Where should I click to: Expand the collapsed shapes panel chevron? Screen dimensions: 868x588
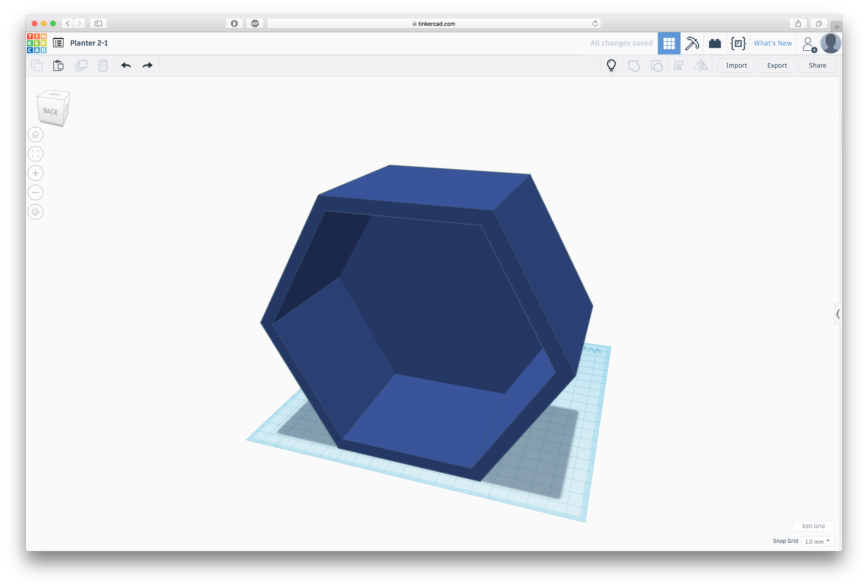tap(838, 314)
